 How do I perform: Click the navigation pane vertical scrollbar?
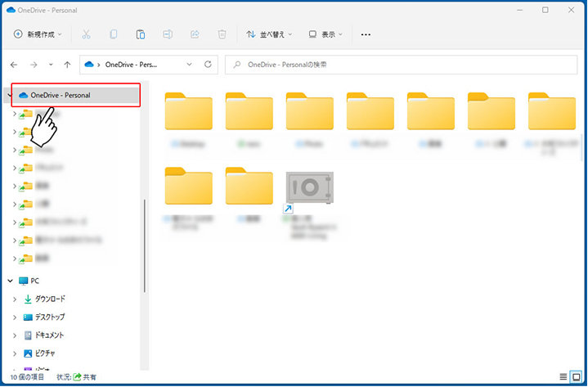point(145,245)
